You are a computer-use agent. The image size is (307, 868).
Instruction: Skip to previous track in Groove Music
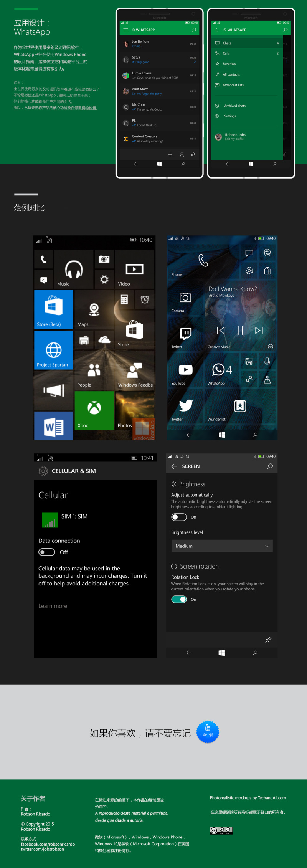point(221,331)
